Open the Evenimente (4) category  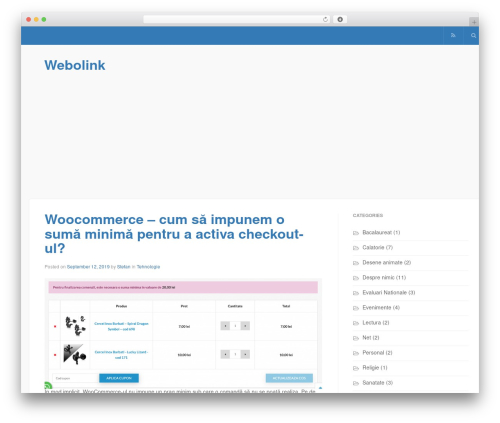click(381, 307)
